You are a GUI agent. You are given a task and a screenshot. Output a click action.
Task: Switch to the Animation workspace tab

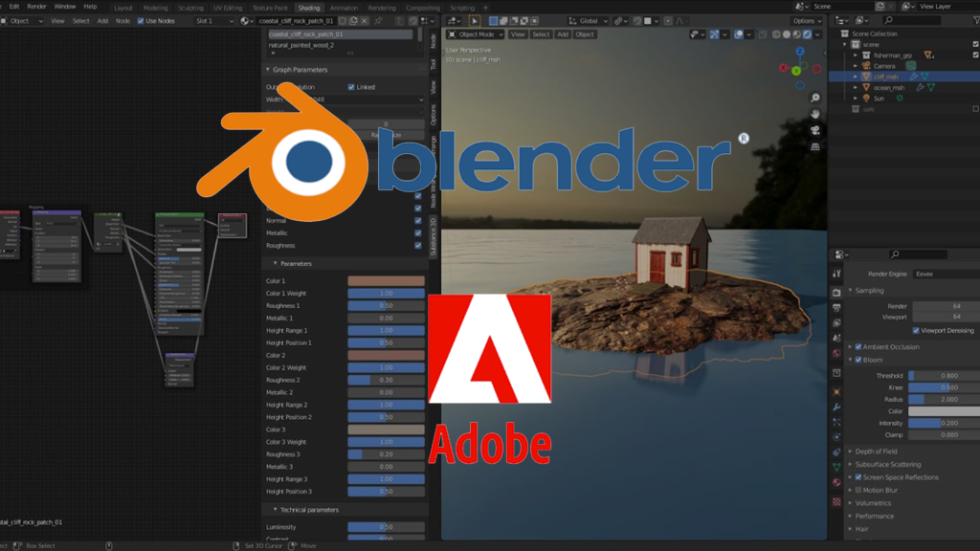[344, 8]
